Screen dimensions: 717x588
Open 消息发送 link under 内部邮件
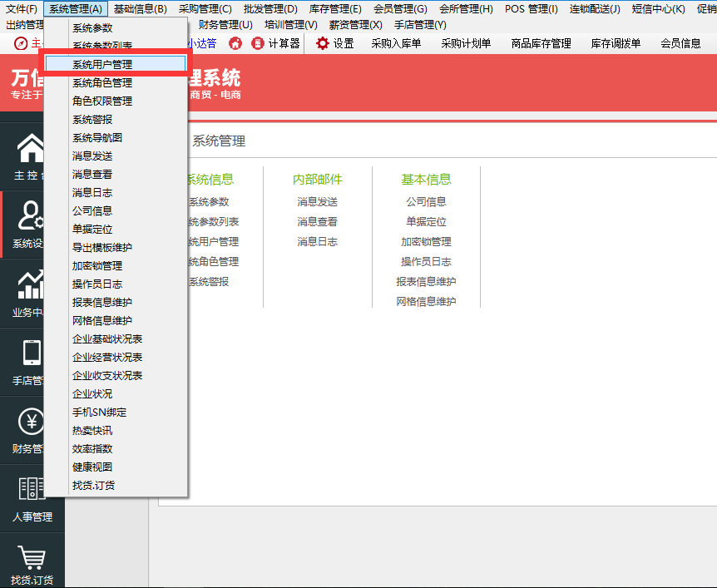click(318, 201)
